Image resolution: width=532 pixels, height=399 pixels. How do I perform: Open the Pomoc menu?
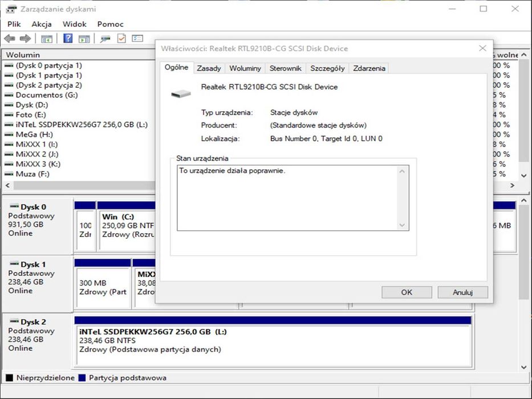click(x=110, y=24)
